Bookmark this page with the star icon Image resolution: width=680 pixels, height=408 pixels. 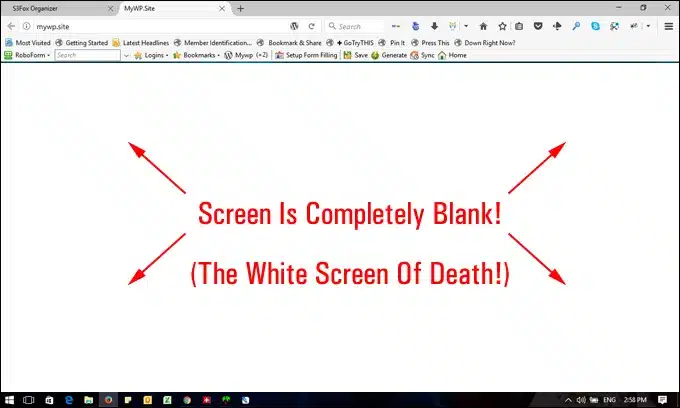click(x=502, y=26)
